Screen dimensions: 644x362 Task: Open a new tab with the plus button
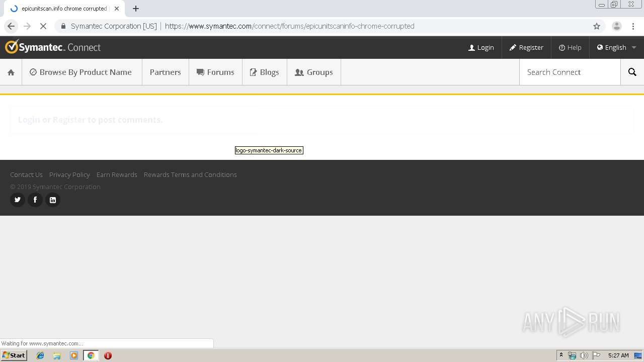point(136,9)
